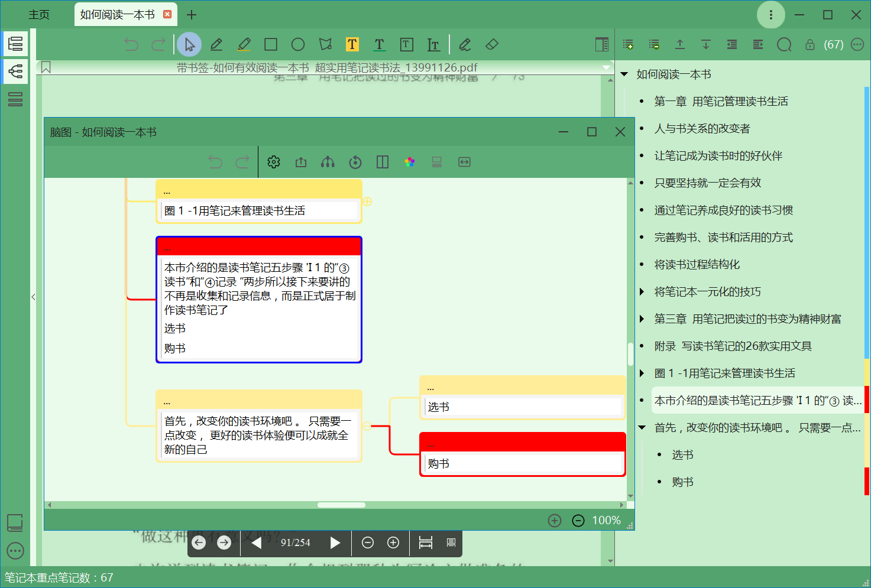Expand the 将笔记本一元化的技巧 item

tap(643, 291)
